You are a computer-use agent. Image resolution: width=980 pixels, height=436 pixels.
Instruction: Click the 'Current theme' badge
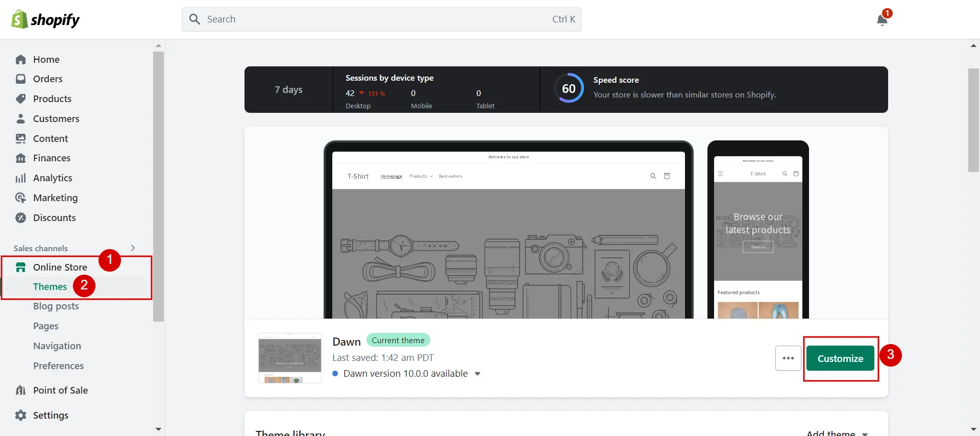pos(398,340)
